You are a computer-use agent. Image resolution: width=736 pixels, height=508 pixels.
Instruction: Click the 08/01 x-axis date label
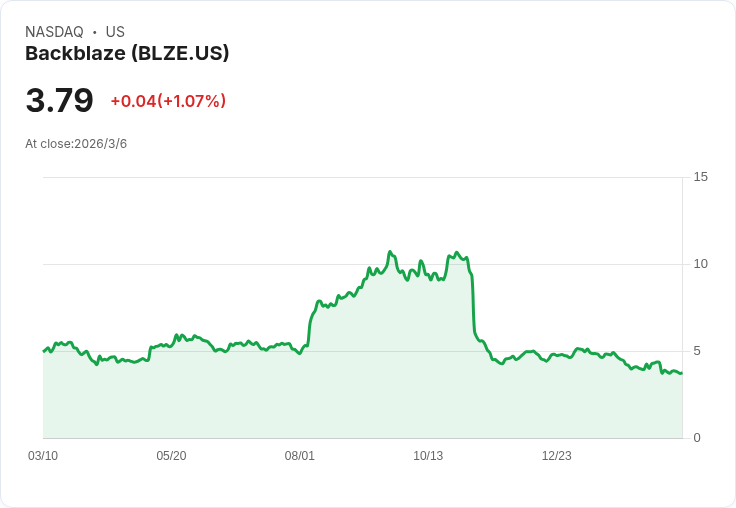click(x=299, y=456)
